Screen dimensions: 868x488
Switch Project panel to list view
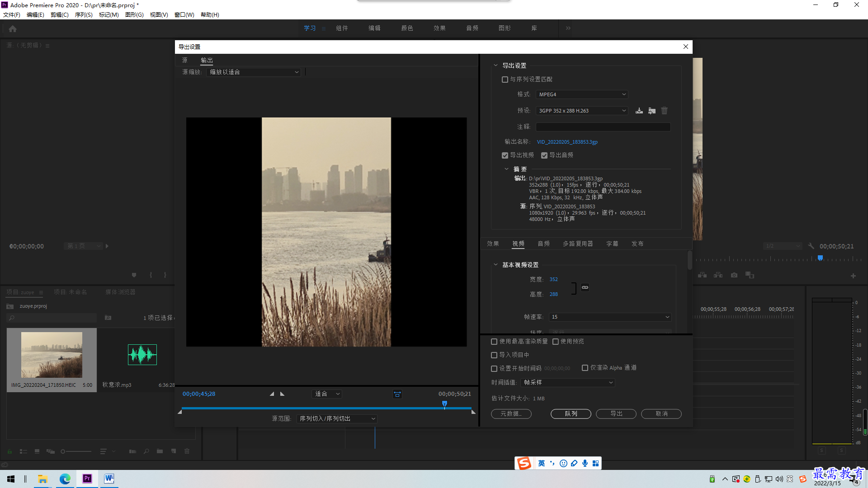coord(24,451)
